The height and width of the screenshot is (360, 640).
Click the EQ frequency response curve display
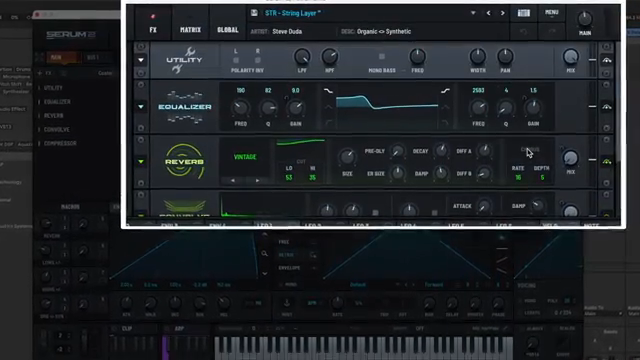pos(387,107)
